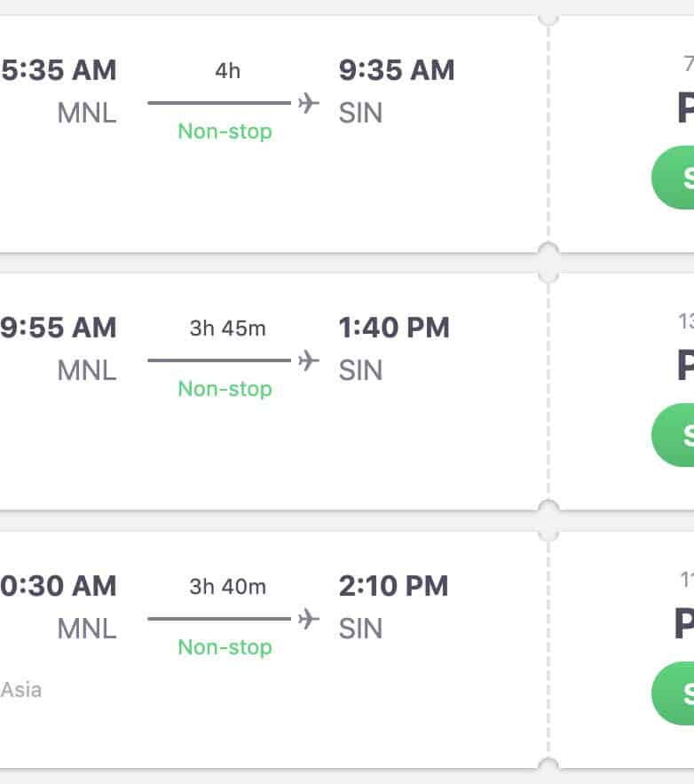Select the 2:10 PM arrival time
This screenshot has width=694, height=784.
[x=393, y=586]
